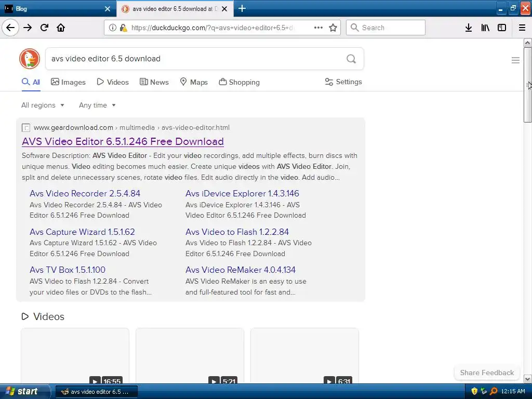
Task: Click the browser URL address bar
Action: pos(212,28)
